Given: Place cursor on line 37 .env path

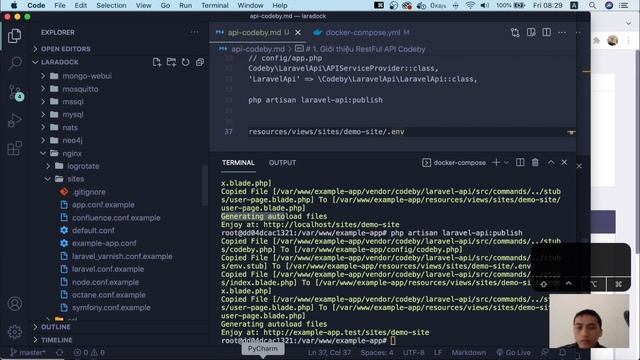Looking at the screenshot, I should coord(326,132).
